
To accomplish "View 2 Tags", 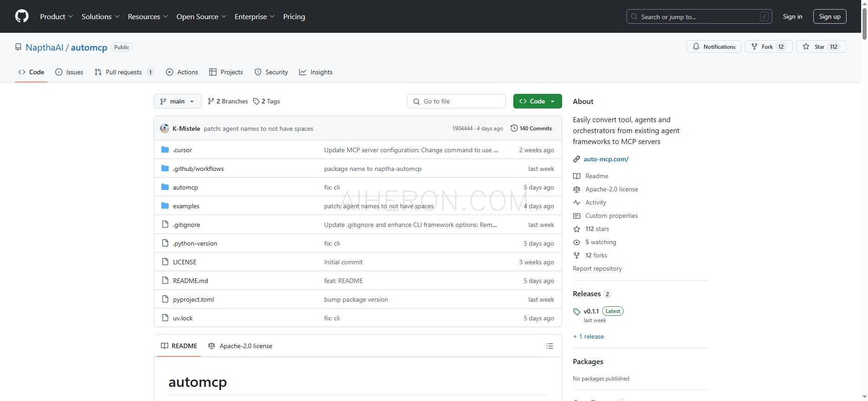I will pyautogui.click(x=267, y=101).
